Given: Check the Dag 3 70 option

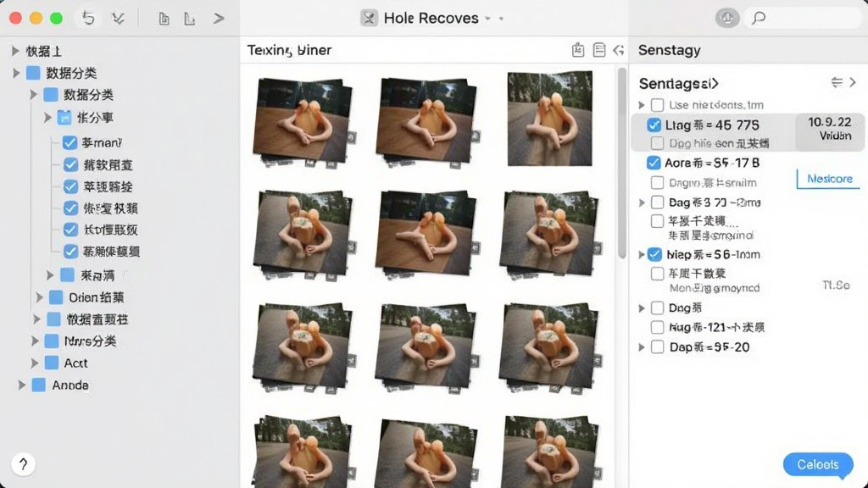Looking at the screenshot, I should (x=657, y=202).
